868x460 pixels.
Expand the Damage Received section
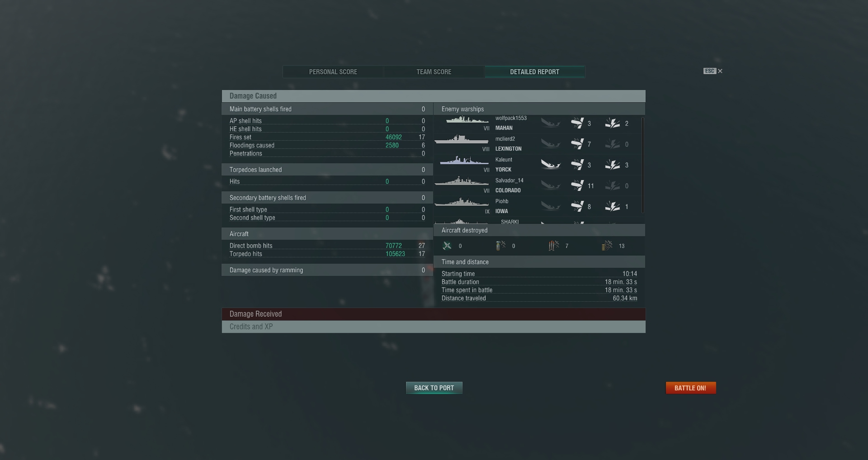[x=434, y=314]
